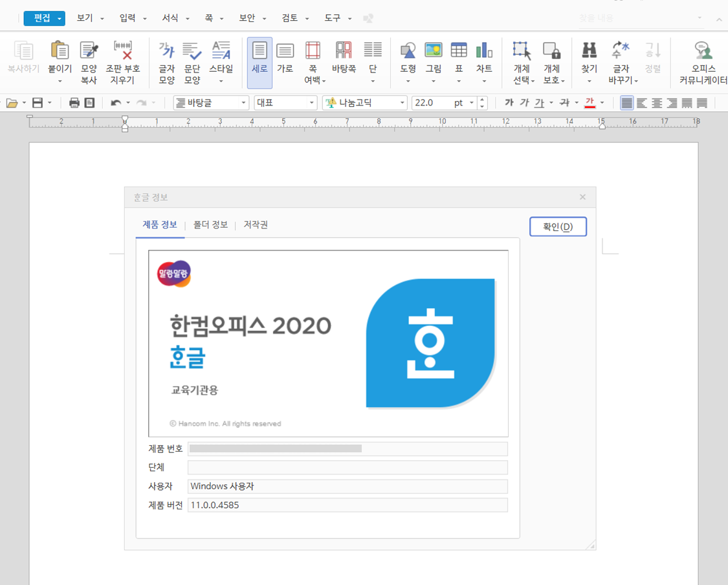Expand the 대표 language dropdown

[x=311, y=103]
